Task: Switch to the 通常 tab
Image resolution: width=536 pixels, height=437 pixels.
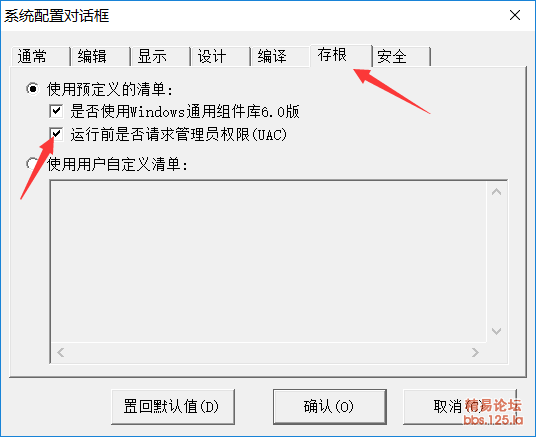Action: click(40, 56)
